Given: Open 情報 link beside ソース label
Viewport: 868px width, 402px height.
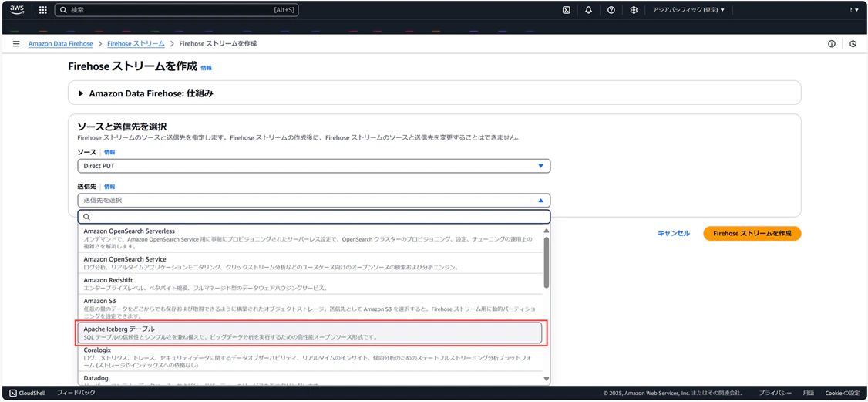Looking at the screenshot, I should (109, 152).
